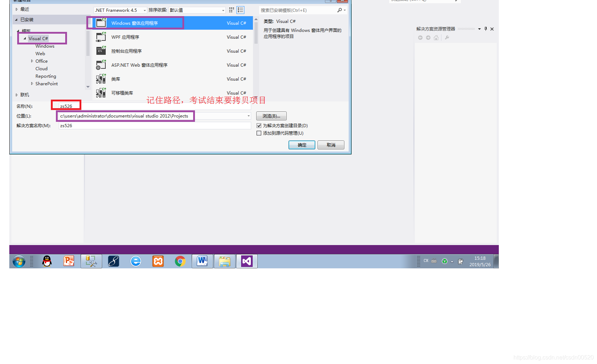Click the 搜索已安装模板 search box
Image resolution: width=597 pixels, height=364 pixels.
(297, 10)
